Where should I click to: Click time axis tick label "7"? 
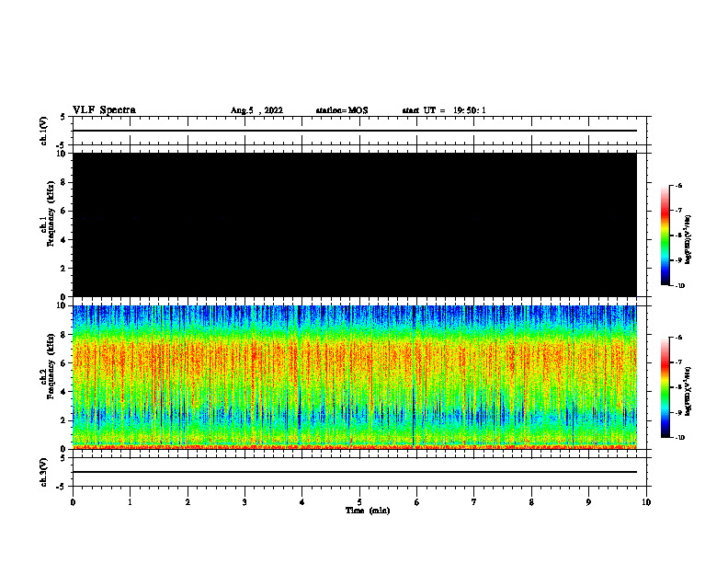pyautogui.click(x=474, y=502)
